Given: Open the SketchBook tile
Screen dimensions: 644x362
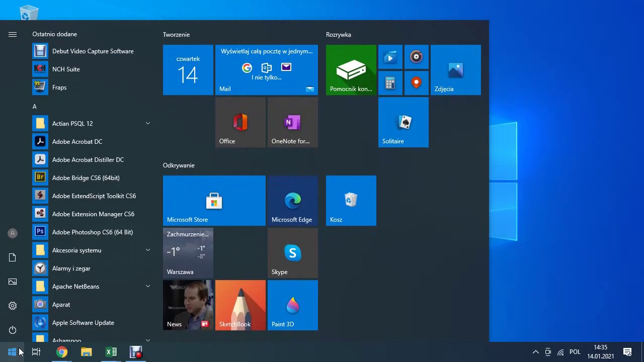Looking at the screenshot, I should coord(240,305).
